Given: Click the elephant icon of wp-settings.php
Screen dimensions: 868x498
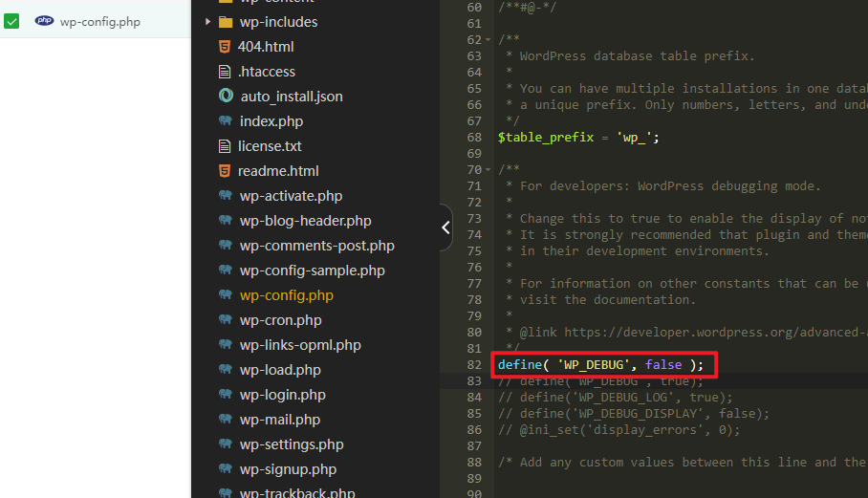Looking at the screenshot, I should point(226,444).
